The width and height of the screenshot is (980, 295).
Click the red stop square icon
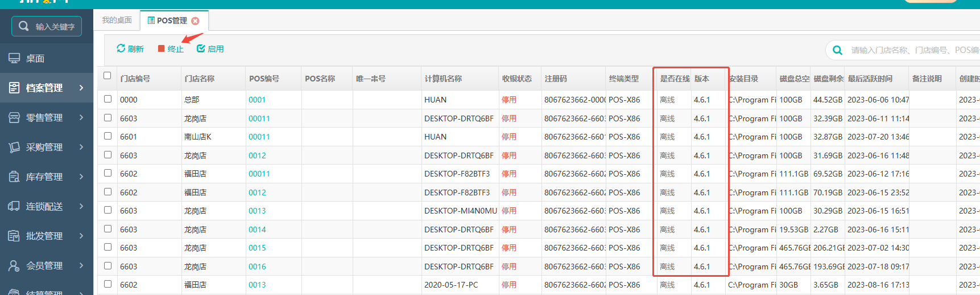[161, 49]
